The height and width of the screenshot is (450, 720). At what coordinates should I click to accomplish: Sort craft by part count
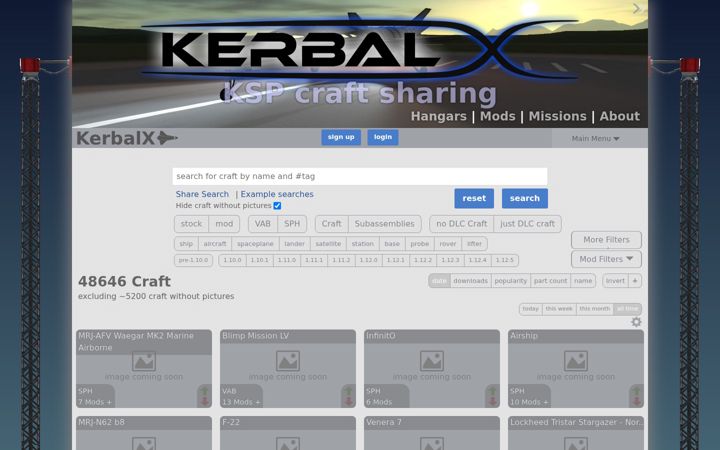[x=550, y=281]
